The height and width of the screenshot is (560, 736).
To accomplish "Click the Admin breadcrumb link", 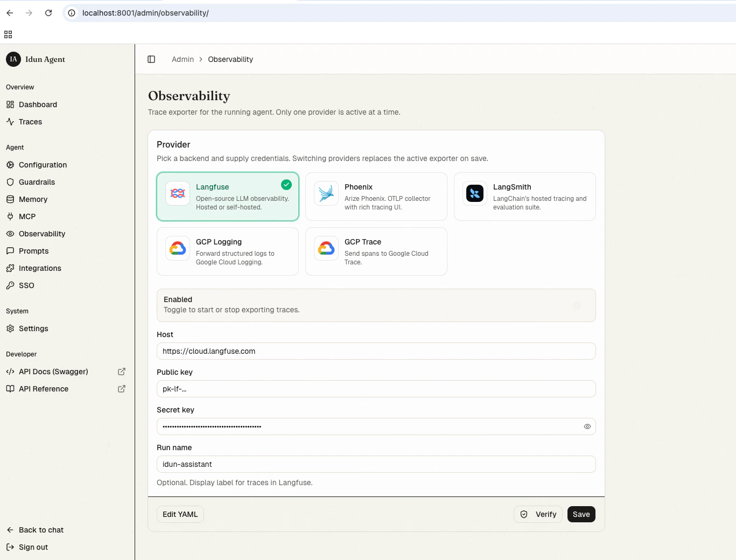I will [x=183, y=59].
